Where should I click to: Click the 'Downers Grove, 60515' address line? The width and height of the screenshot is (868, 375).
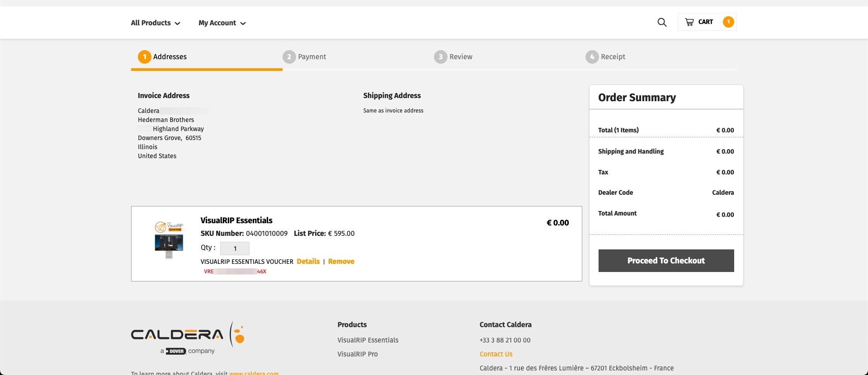pyautogui.click(x=170, y=138)
